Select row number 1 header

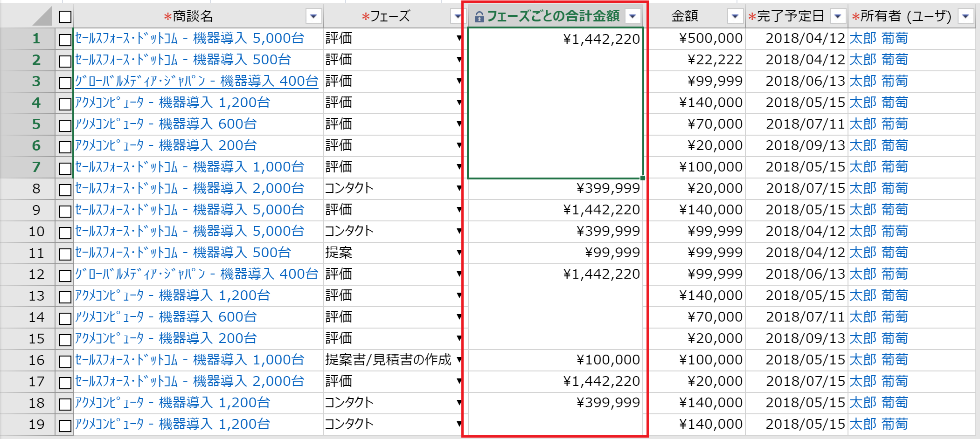(x=28, y=39)
